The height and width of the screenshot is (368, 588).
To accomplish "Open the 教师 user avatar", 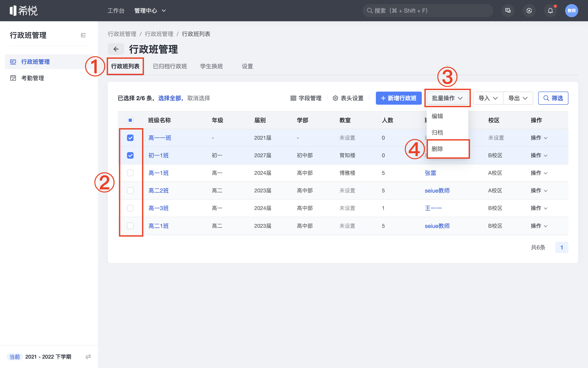I will coord(571,11).
